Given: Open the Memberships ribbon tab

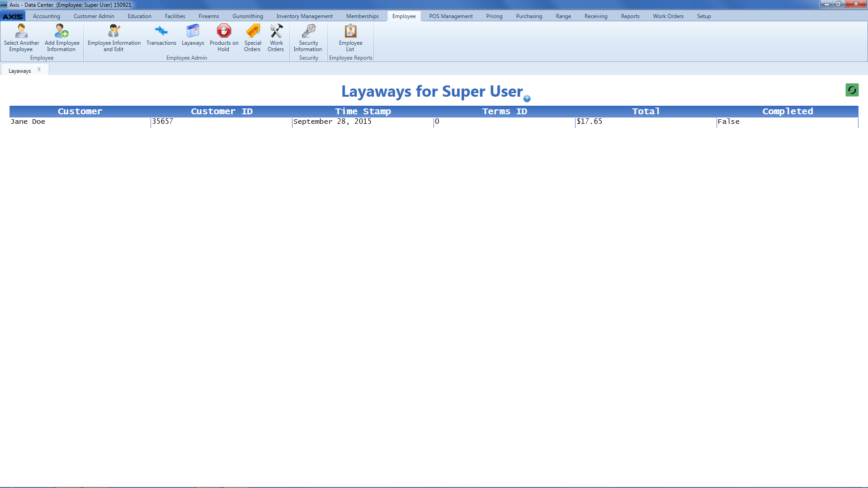Looking at the screenshot, I should (363, 16).
